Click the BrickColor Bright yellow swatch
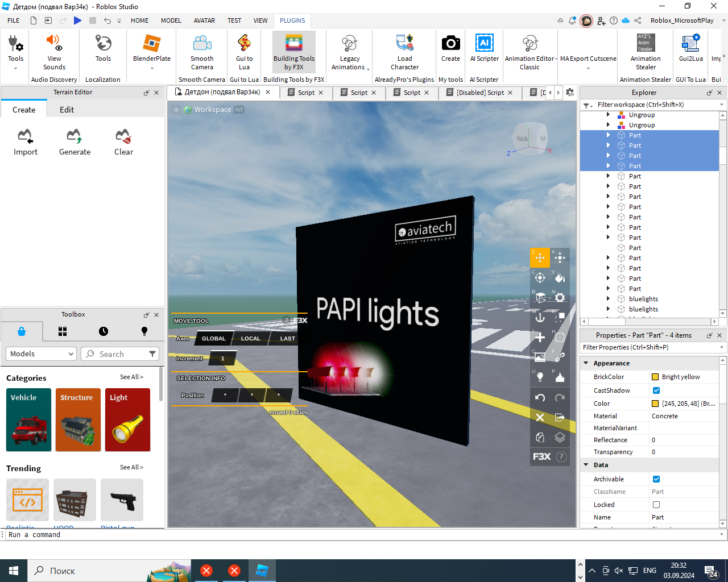The height and width of the screenshot is (582, 728). (x=655, y=377)
